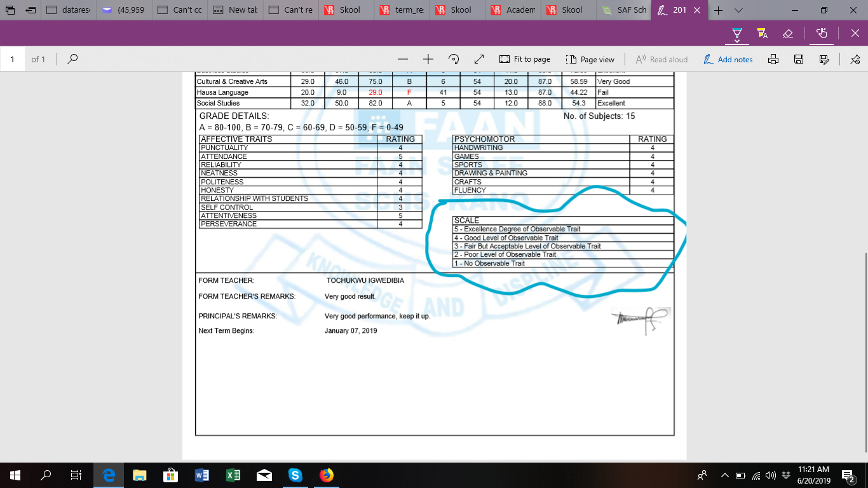Zoom in with the plus button
The width and height of the screenshot is (868, 488).
(x=428, y=59)
